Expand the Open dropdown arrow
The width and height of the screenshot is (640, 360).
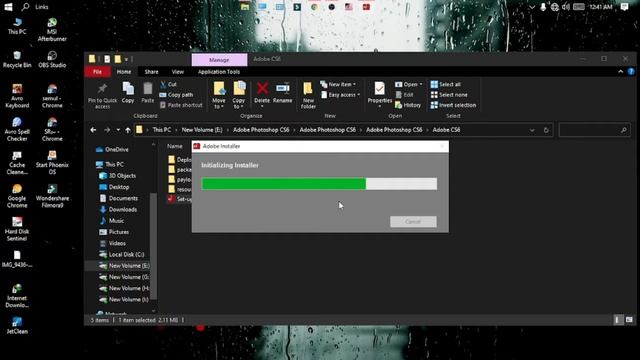coord(421,84)
